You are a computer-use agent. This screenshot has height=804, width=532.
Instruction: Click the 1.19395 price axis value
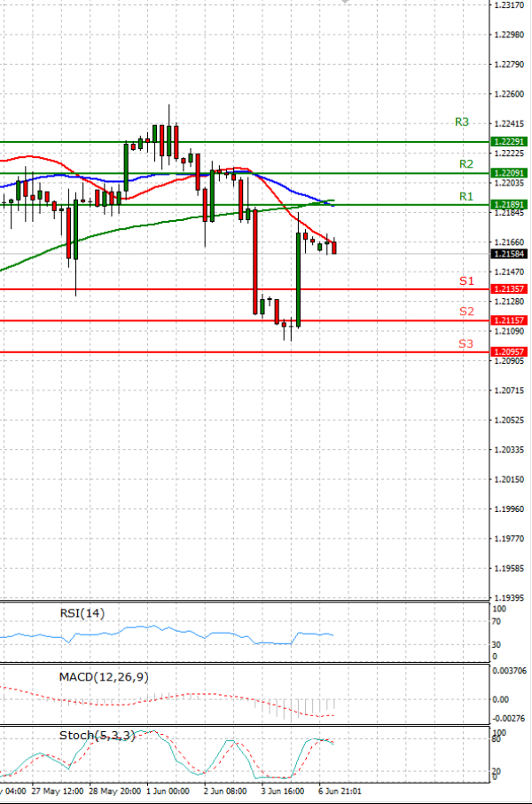point(509,598)
